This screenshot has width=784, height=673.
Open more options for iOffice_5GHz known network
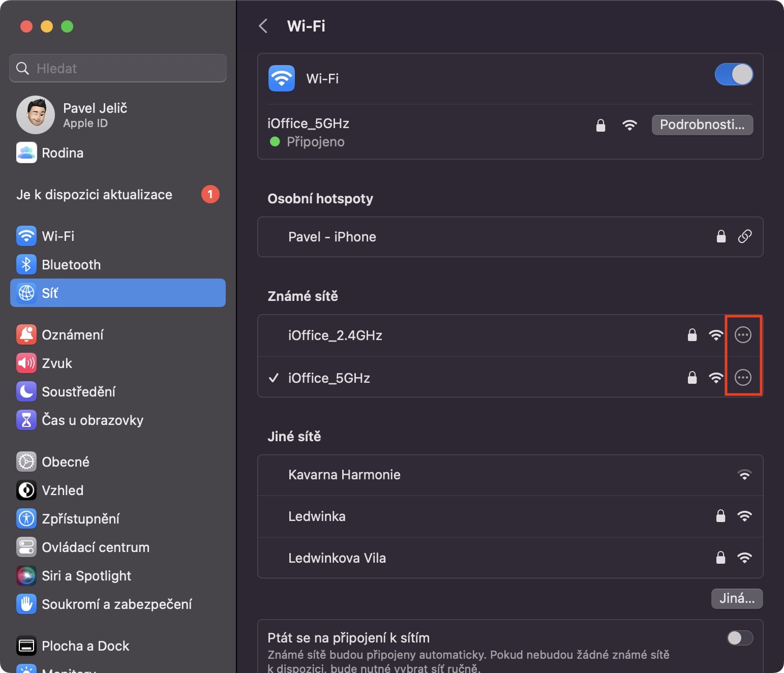pos(743,378)
